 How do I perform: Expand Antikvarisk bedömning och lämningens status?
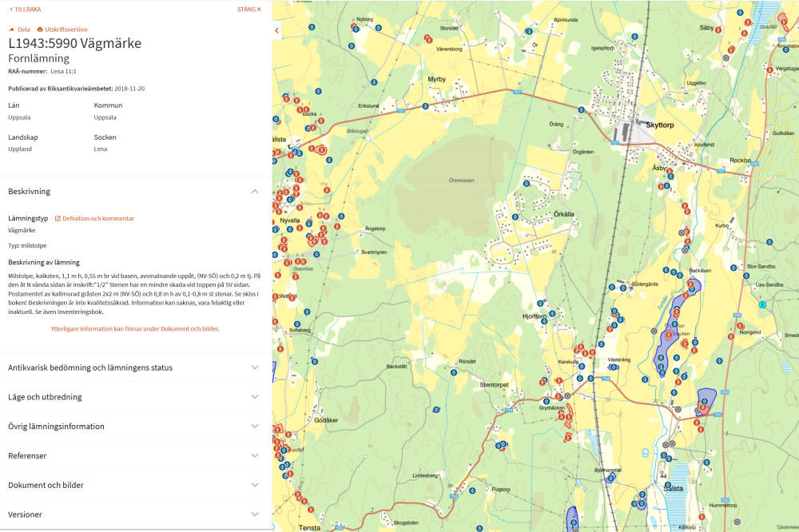click(136, 367)
